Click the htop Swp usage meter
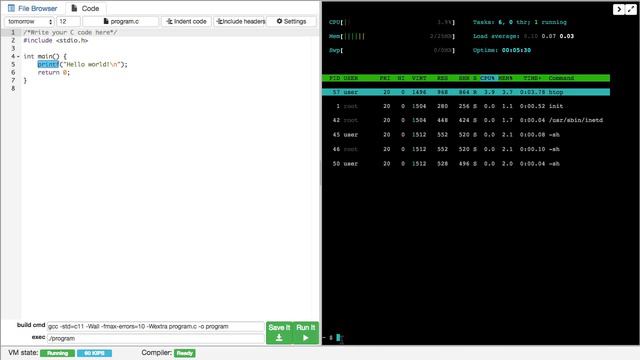This screenshot has width=640, height=360. [x=392, y=51]
